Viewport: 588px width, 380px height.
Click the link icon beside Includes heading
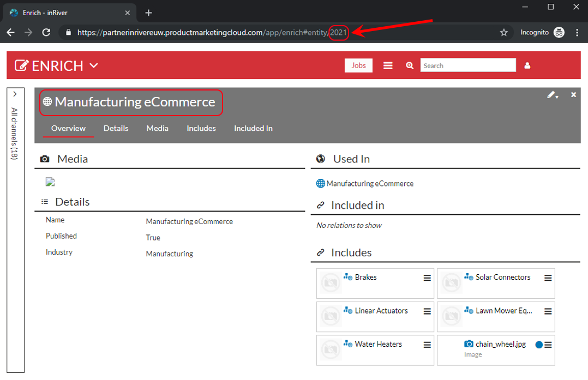pyautogui.click(x=320, y=252)
